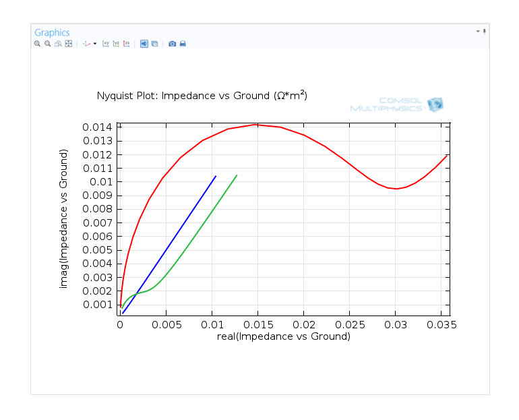519x420 pixels.
Task: Click the default view axis icon
Action: coord(86,44)
